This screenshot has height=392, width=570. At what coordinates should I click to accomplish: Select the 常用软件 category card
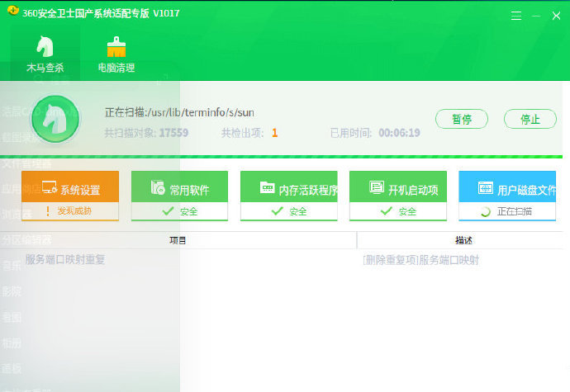pyautogui.click(x=179, y=196)
